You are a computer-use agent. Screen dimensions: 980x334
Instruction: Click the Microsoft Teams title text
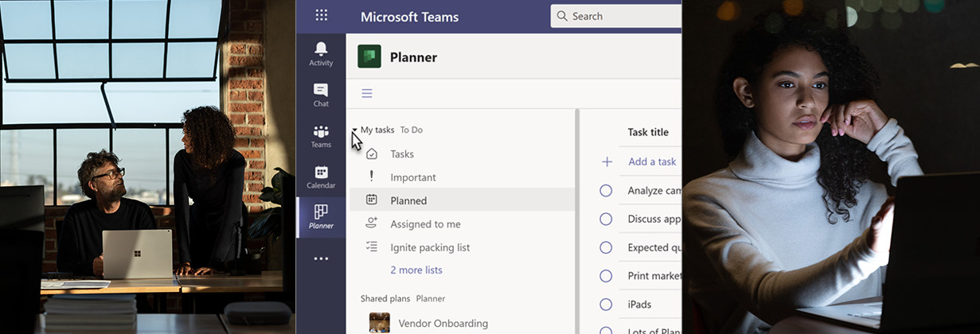(409, 17)
